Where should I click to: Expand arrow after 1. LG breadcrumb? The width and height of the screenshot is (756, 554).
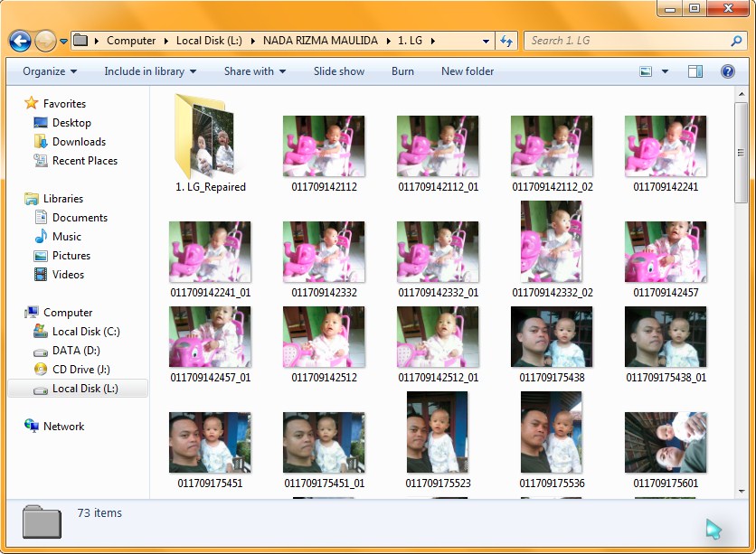pyautogui.click(x=433, y=42)
